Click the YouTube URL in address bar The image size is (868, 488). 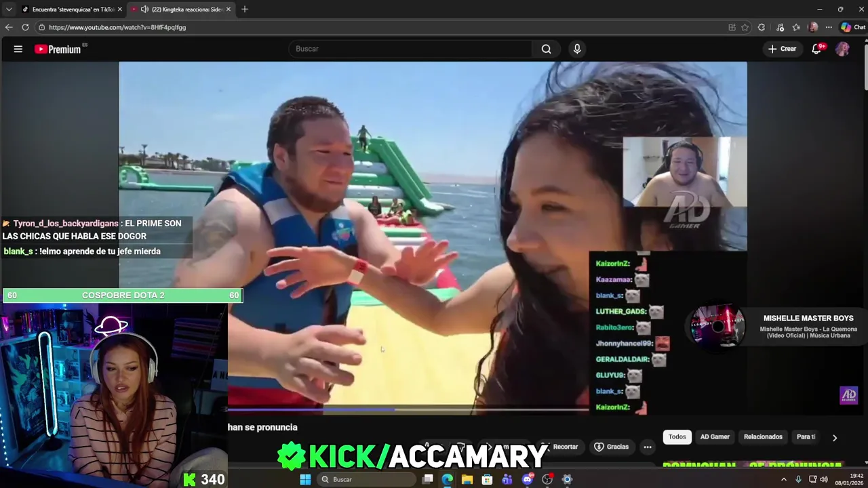(117, 27)
